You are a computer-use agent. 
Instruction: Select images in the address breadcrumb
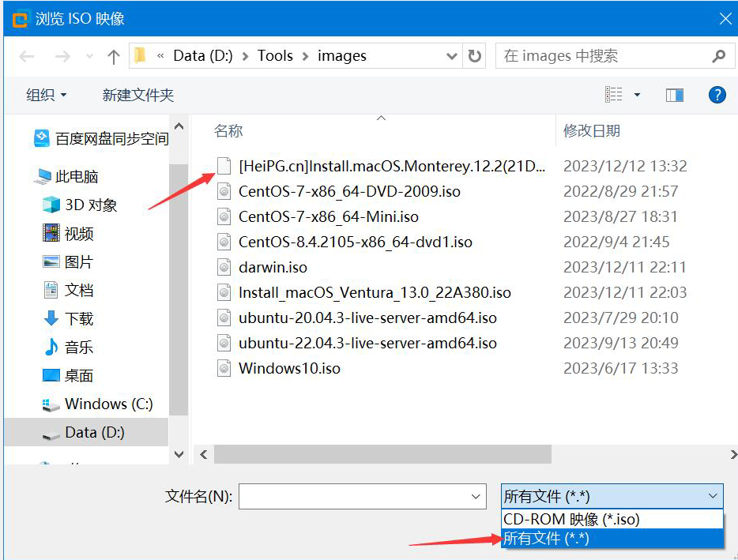(341, 55)
